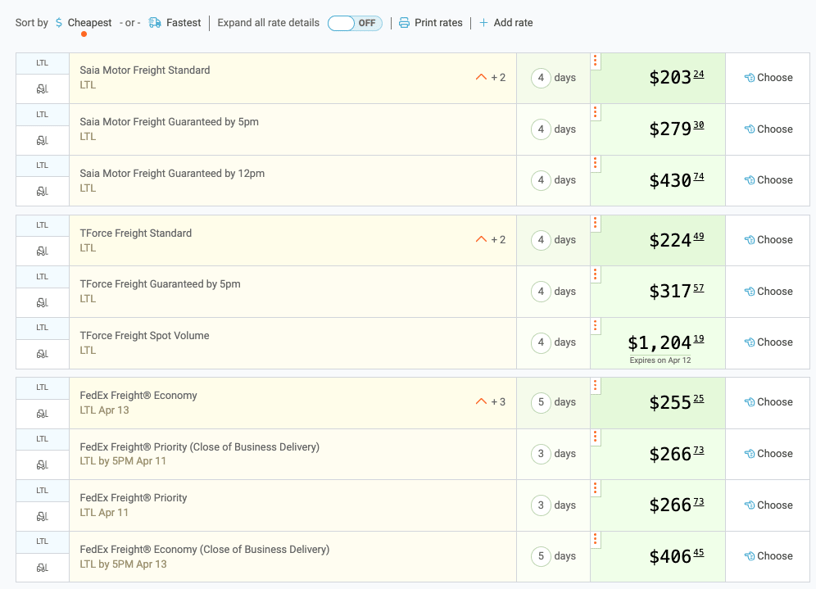Viewport: 816px width, 589px height.
Task: Click LTL tag on Saia Motor Freight Standard row
Action: point(42,63)
